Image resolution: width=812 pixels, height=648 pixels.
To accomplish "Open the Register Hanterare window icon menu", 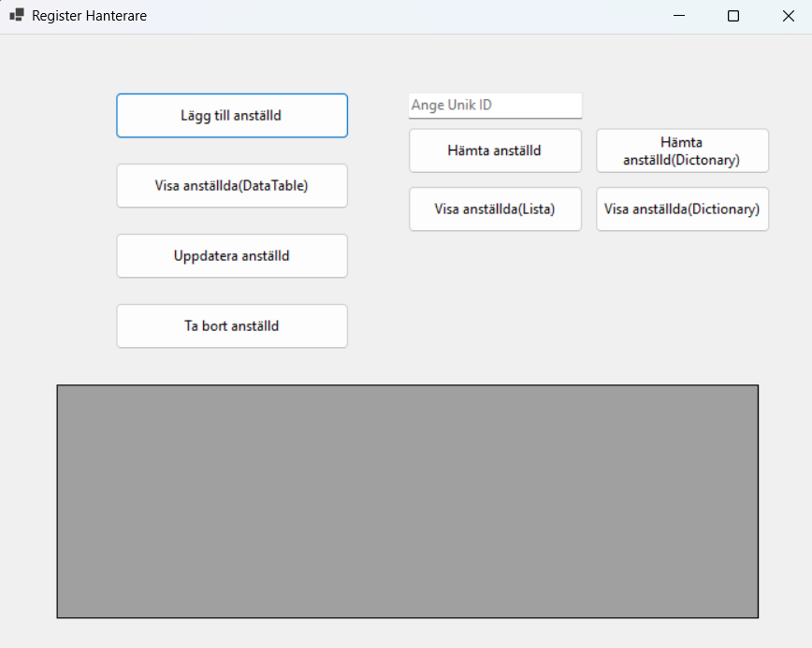I will [16, 16].
